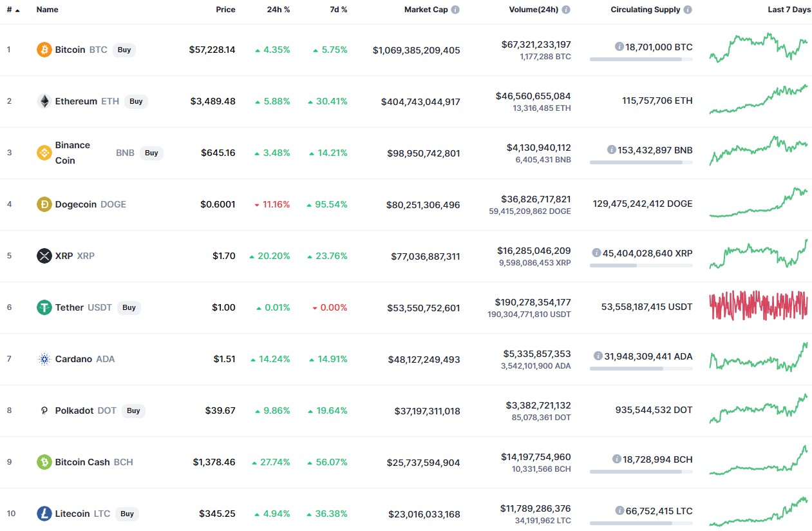This screenshot has height=531, width=812.
Task: Sort table by Price column header
Action: 225,10
